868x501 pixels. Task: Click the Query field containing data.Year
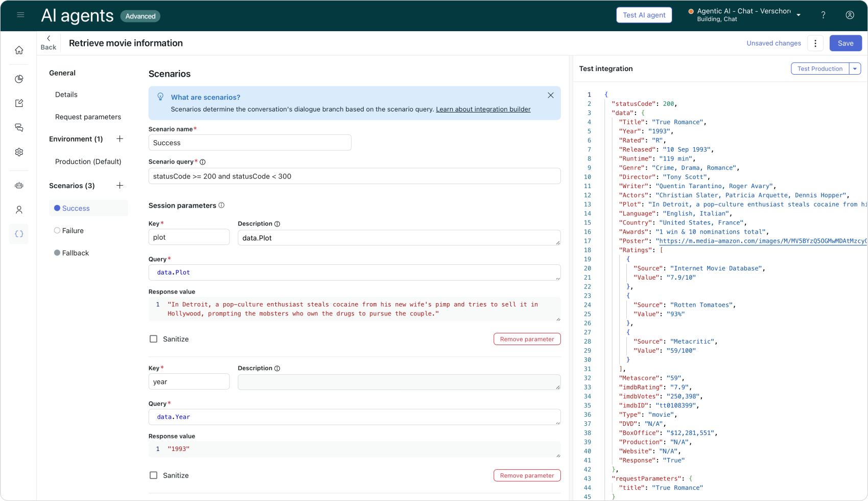tap(355, 417)
